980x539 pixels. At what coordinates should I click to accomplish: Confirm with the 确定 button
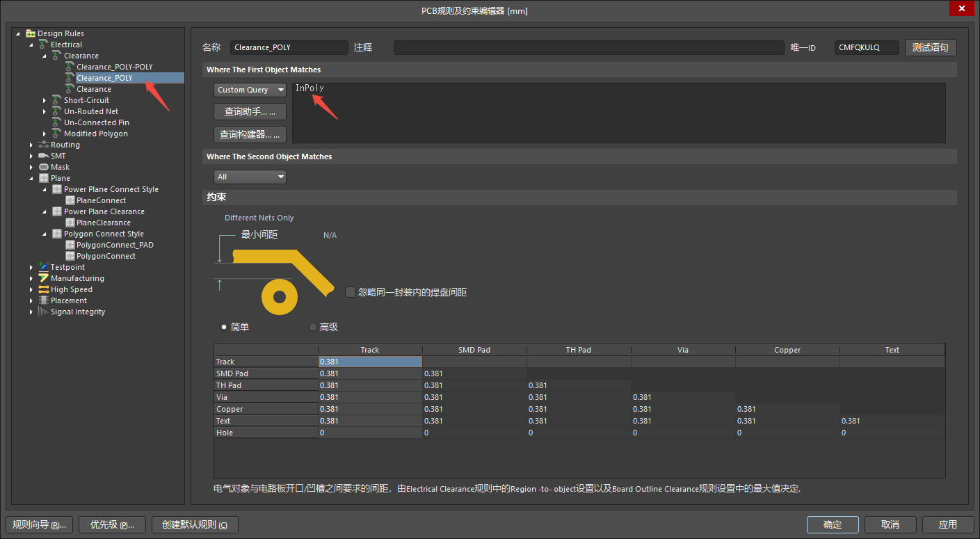(x=833, y=524)
